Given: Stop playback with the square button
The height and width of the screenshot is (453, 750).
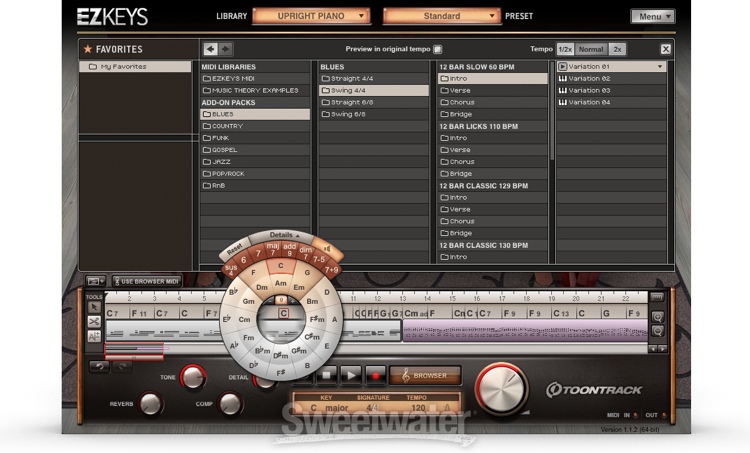Looking at the screenshot, I should click(x=328, y=376).
